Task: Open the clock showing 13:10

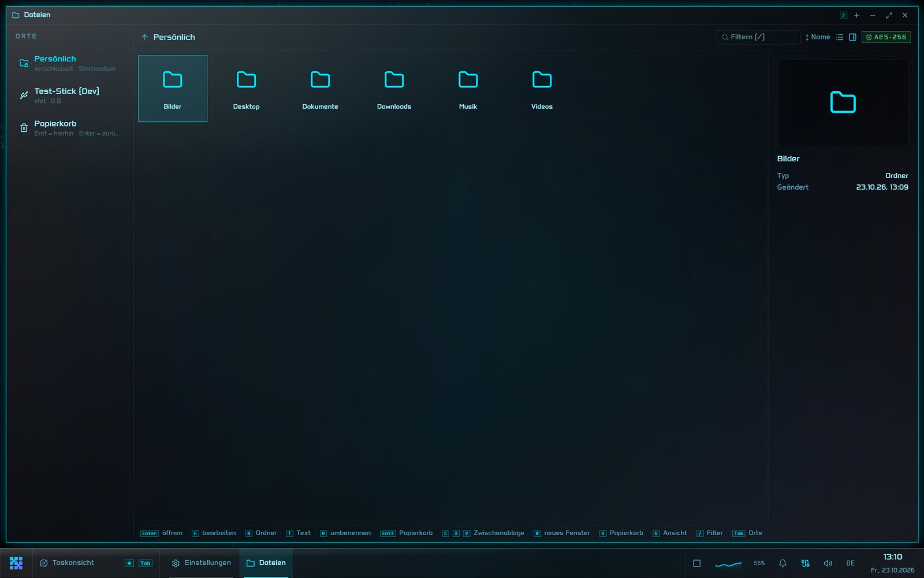Action: (892, 563)
